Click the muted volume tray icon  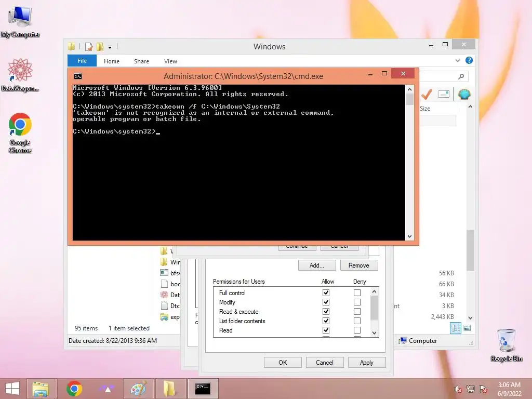coord(458,389)
